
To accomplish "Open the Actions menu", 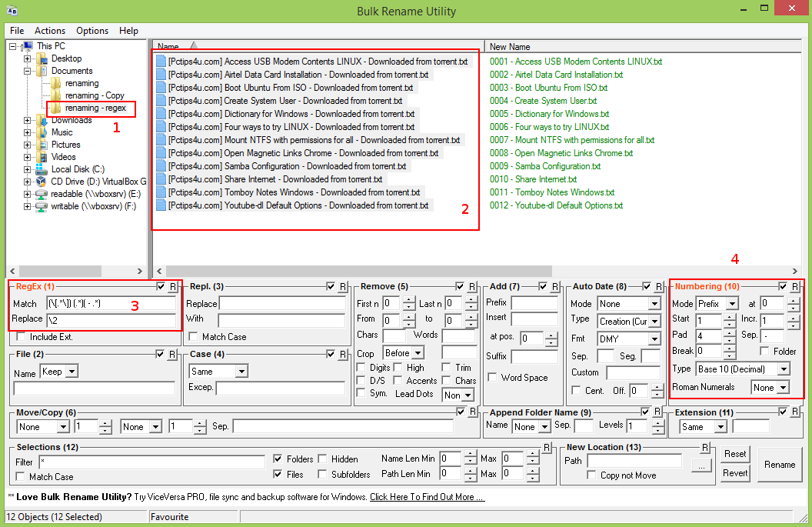I will click(x=50, y=31).
